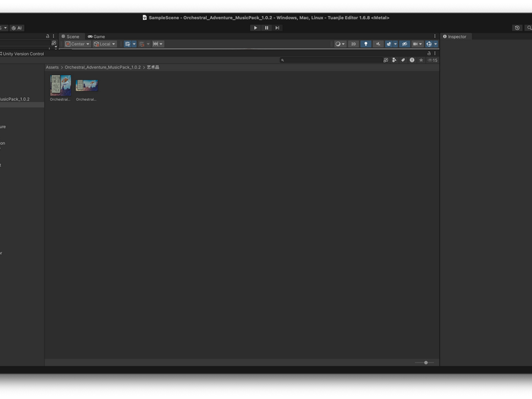Toggle scene lighting with the lightbulb
Viewport: 532px width, 399px height.
click(x=365, y=44)
